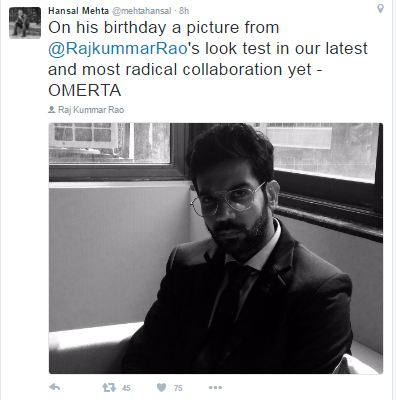
Task: Click the tagged Raj Kummar Rao link
Action: pyautogui.click(x=91, y=110)
